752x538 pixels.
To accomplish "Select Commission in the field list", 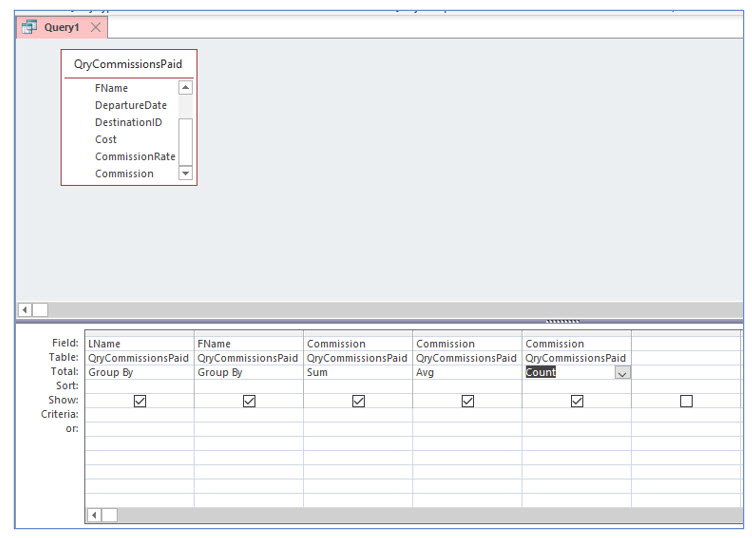I will point(124,174).
